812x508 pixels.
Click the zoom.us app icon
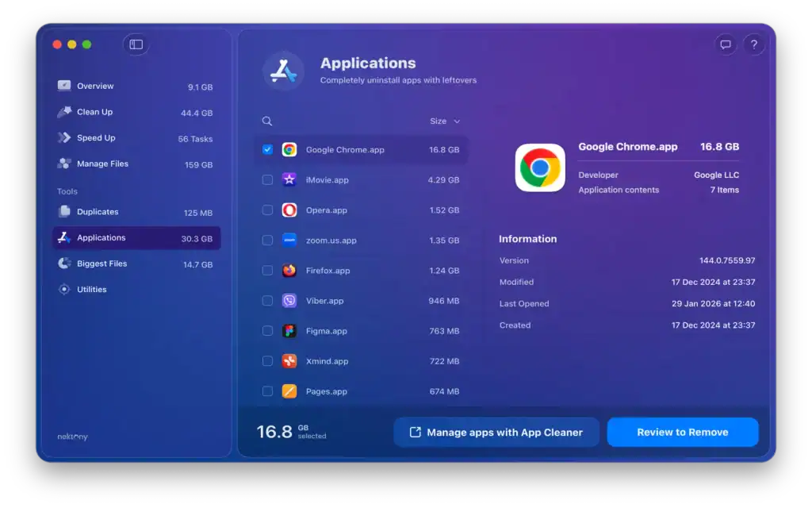click(289, 240)
